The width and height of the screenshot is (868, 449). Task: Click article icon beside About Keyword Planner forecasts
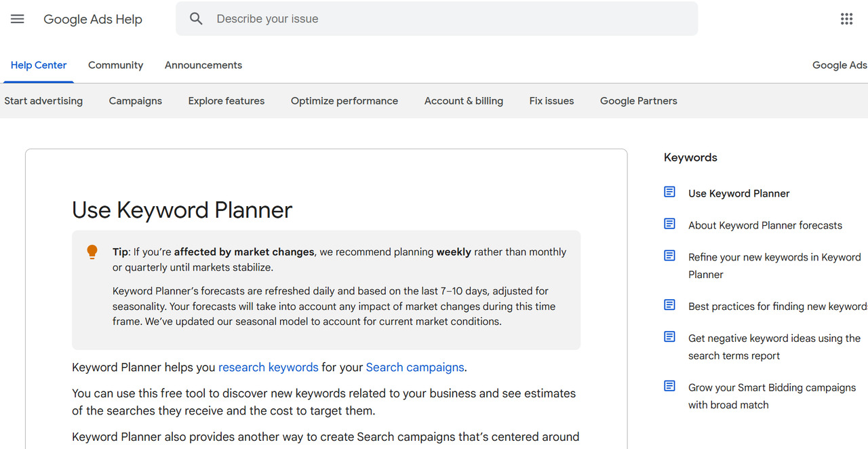[669, 224]
